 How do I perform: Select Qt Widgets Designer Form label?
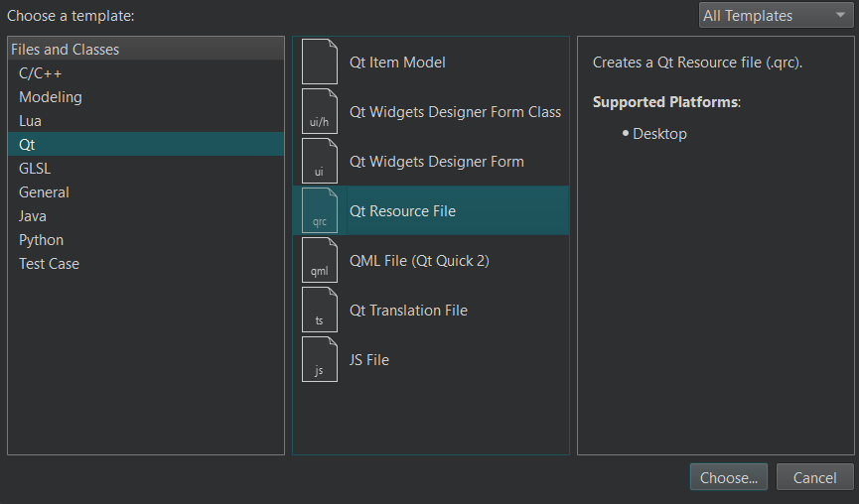click(x=437, y=162)
